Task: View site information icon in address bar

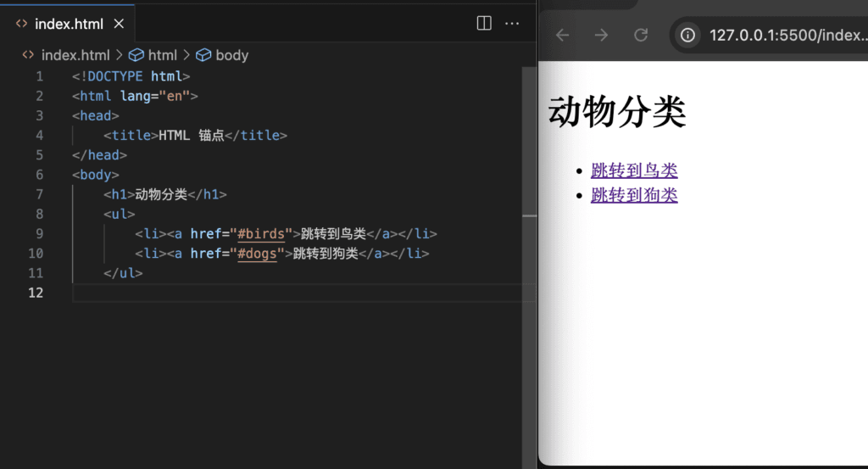Action: (x=687, y=36)
